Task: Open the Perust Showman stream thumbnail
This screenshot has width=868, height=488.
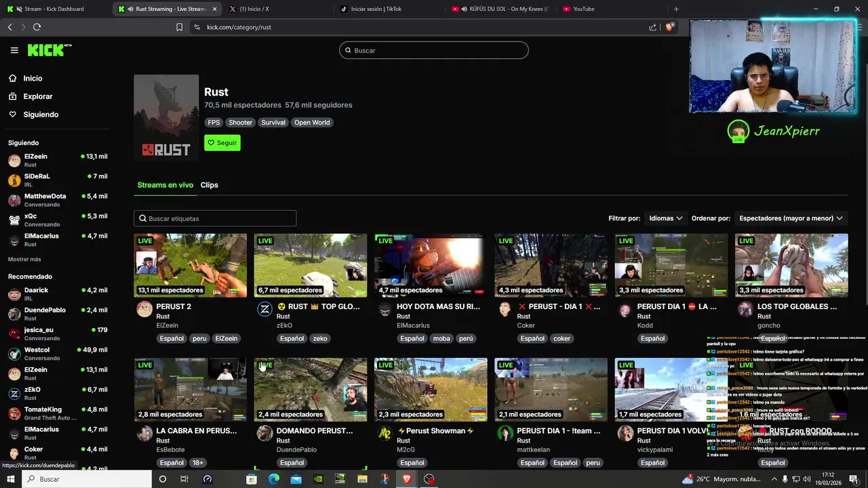Action: 431,390
